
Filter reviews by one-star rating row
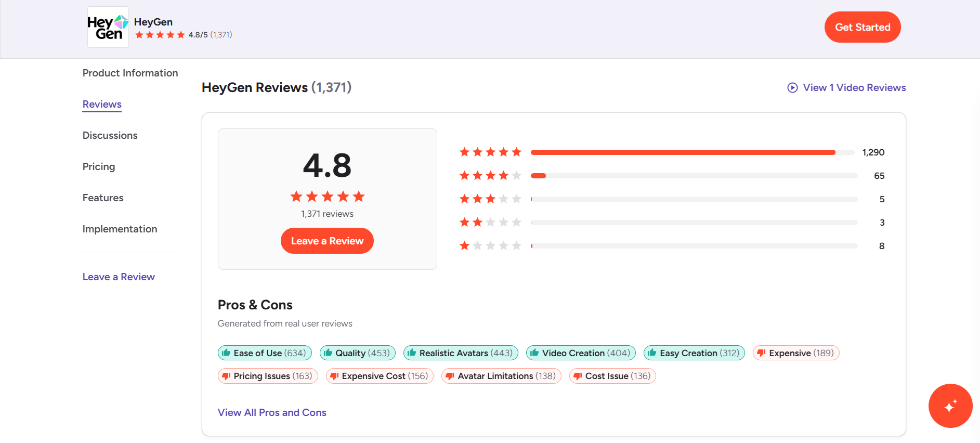point(672,246)
